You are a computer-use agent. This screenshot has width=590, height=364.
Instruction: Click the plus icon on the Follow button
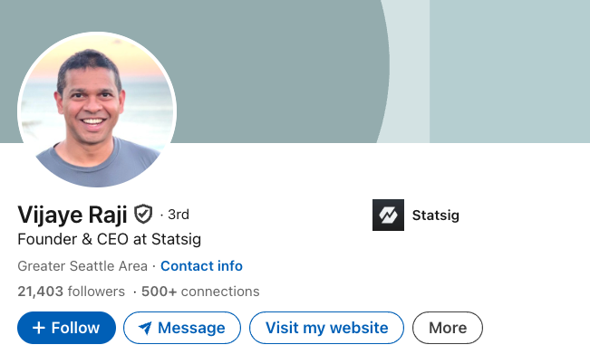(x=39, y=328)
